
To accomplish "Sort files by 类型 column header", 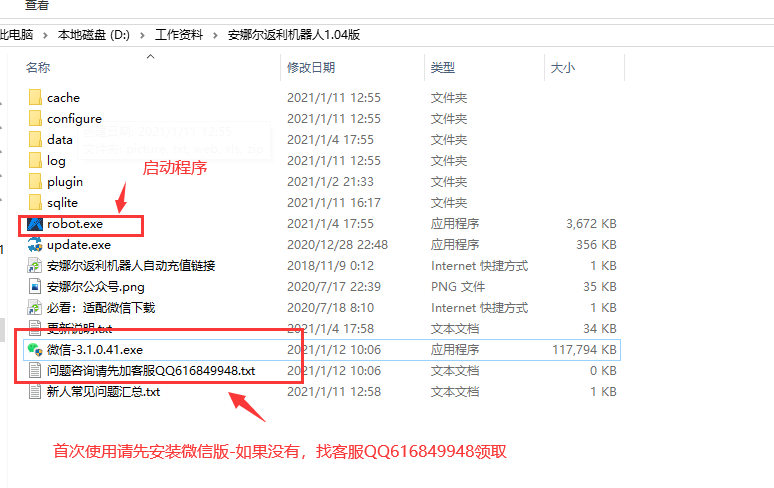I will pos(443,68).
